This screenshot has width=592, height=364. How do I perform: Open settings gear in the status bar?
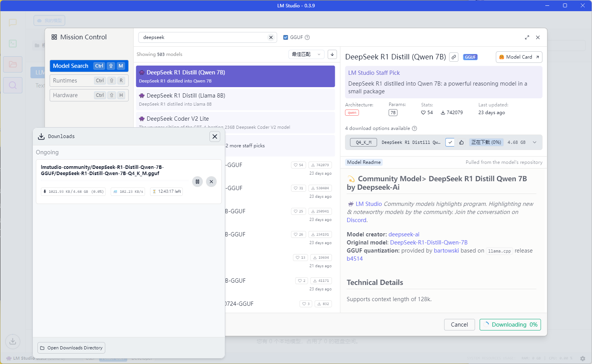point(583,358)
